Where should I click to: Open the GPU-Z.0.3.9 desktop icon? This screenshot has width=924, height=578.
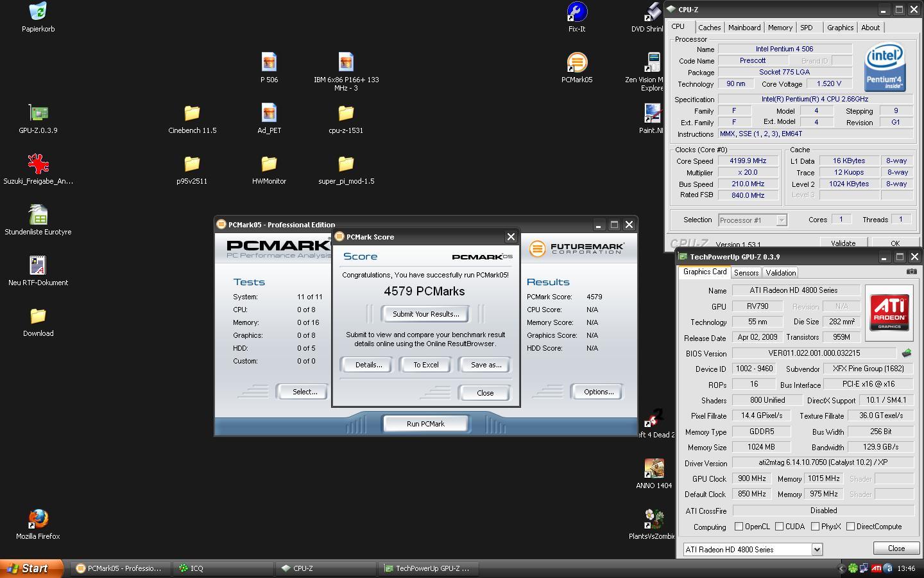(x=38, y=118)
